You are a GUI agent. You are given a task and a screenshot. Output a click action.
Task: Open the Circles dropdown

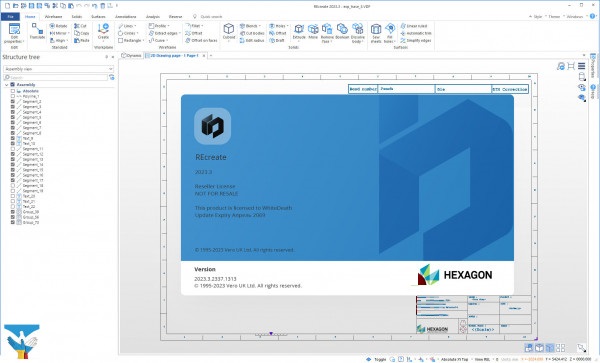(129, 33)
